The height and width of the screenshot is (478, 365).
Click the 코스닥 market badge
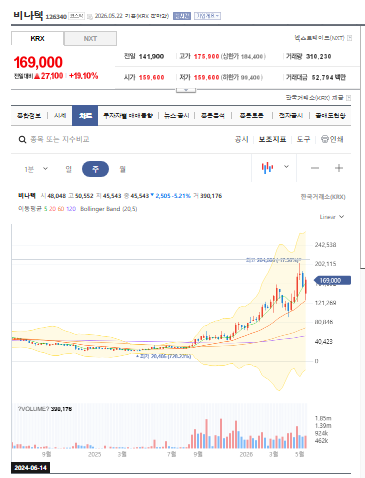77,16
